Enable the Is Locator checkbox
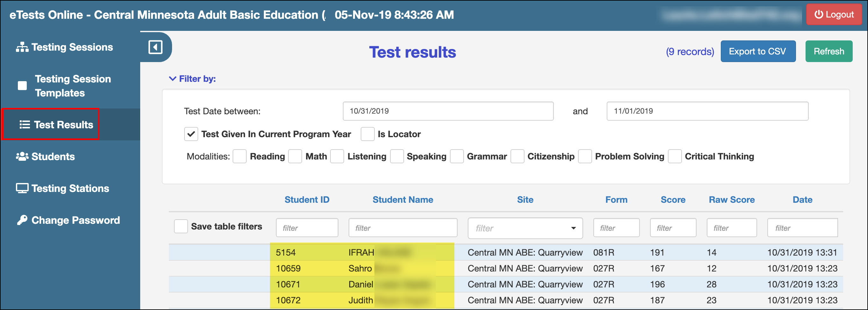Viewport: 868px width, 310px height. 367,134
